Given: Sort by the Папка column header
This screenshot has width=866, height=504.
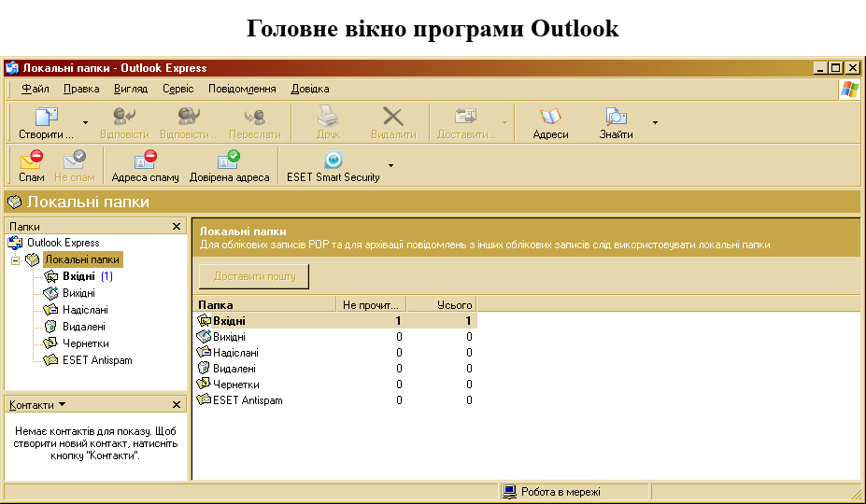Looking at the screenshot, I should [x=265, y=304].
